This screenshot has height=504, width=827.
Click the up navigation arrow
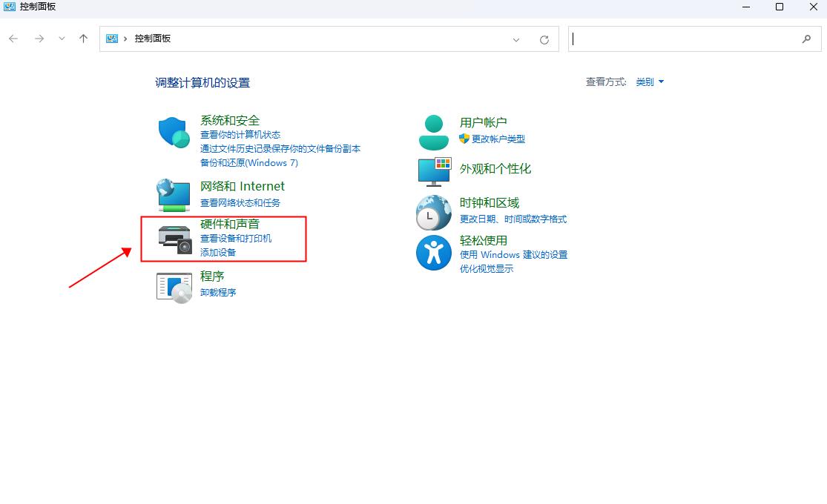coord(83,39)
